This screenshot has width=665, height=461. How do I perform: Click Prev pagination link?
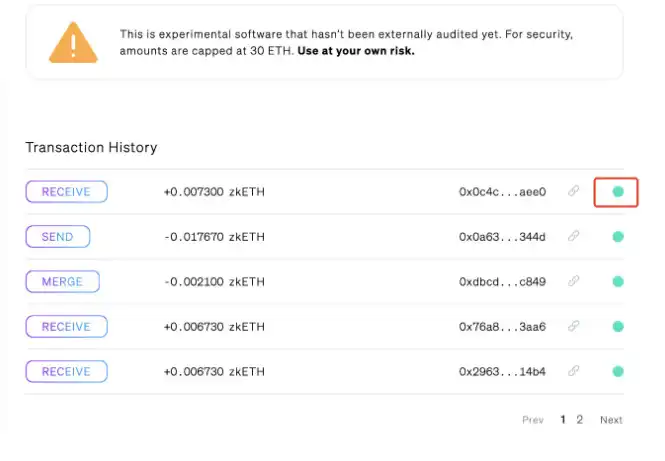pos(533,420)
